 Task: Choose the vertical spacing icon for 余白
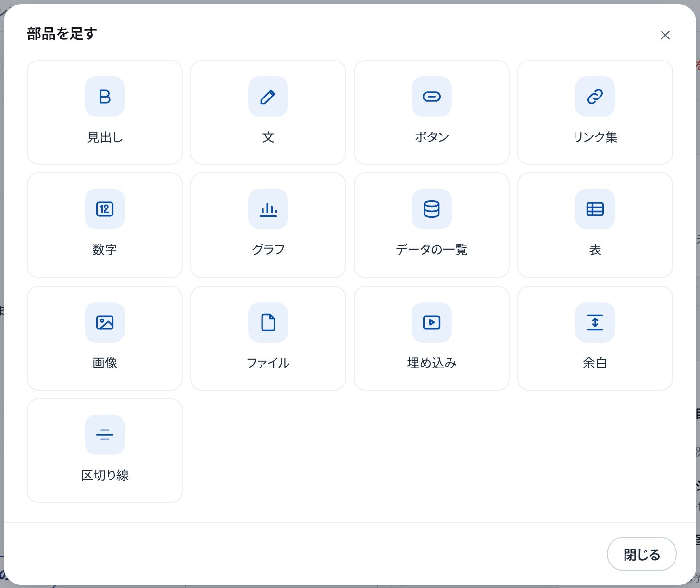click(595, 322)
